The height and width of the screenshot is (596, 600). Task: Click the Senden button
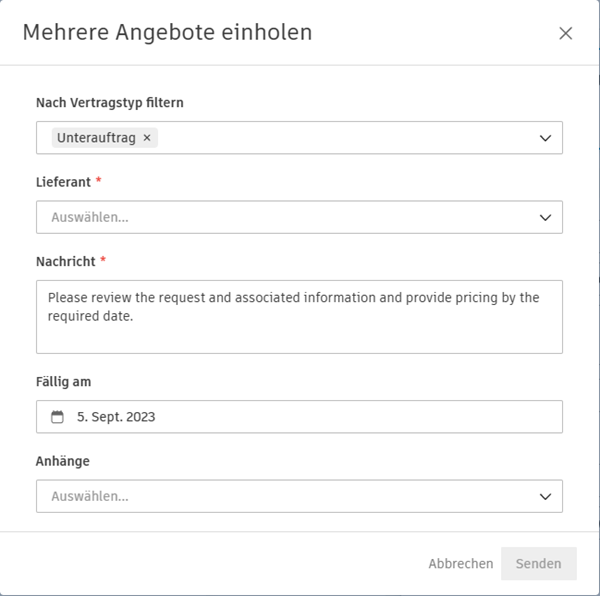tap(538, 563)
